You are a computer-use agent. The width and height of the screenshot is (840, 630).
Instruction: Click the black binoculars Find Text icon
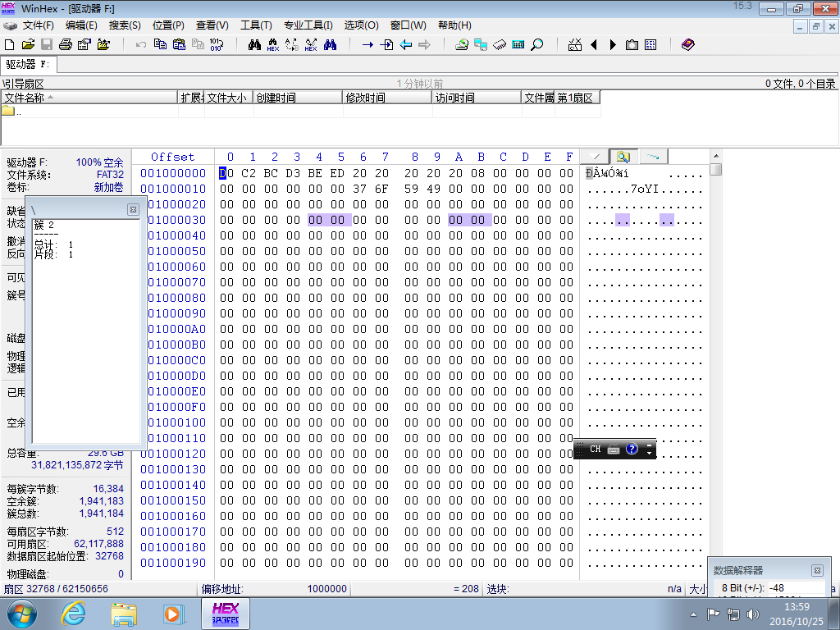coord(254,44)
